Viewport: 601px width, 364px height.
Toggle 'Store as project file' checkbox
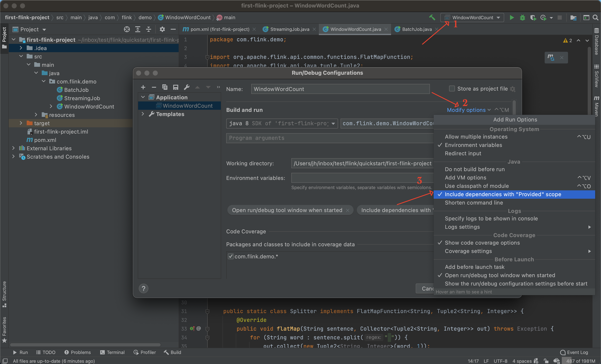coord(452,88)
